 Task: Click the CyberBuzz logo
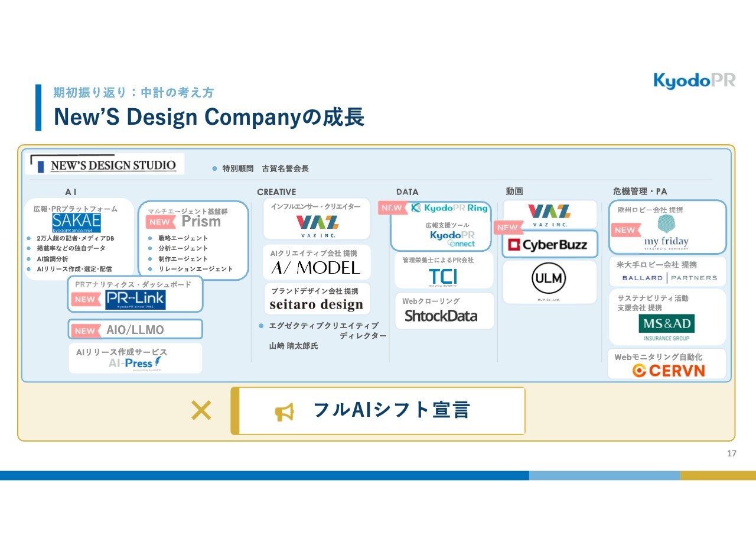pos(548,244)
